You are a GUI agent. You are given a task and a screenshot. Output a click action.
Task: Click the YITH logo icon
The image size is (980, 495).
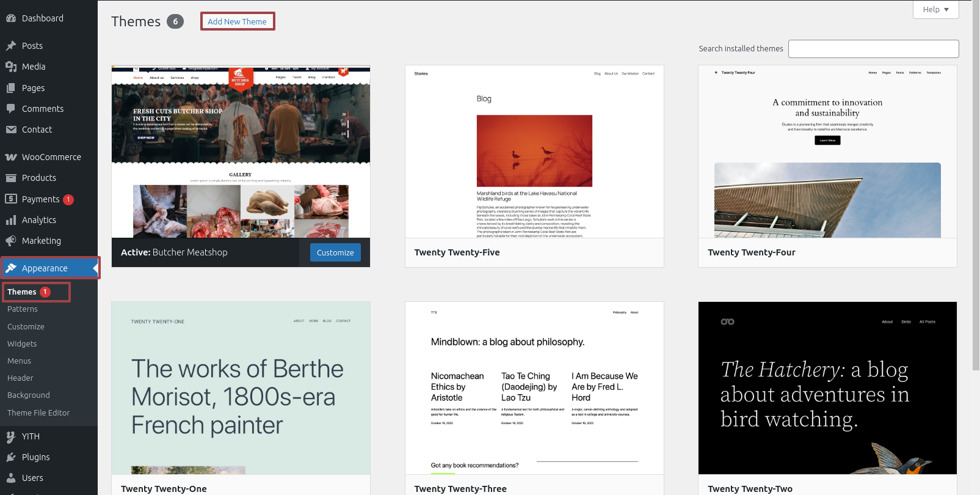pyautogui.click(x=11, y=436)
